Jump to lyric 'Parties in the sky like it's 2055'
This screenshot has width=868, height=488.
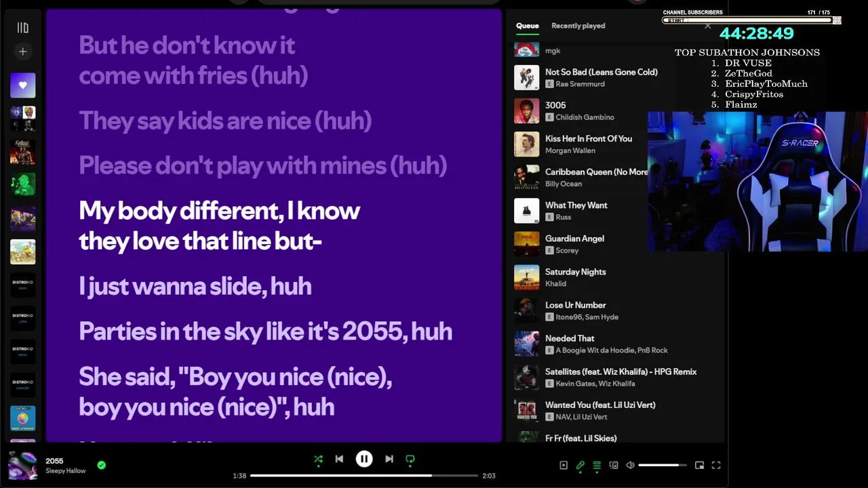265,331
